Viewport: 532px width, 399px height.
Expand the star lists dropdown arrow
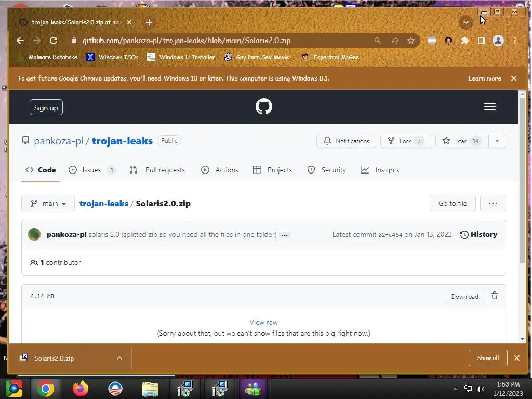click(497, 141)
